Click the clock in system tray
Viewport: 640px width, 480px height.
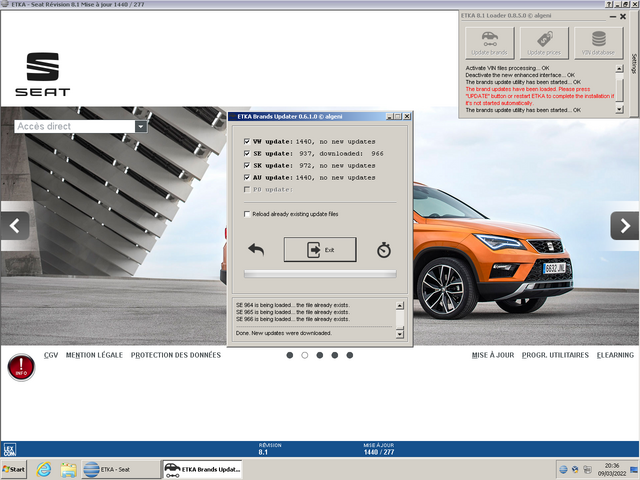(612, 469)
